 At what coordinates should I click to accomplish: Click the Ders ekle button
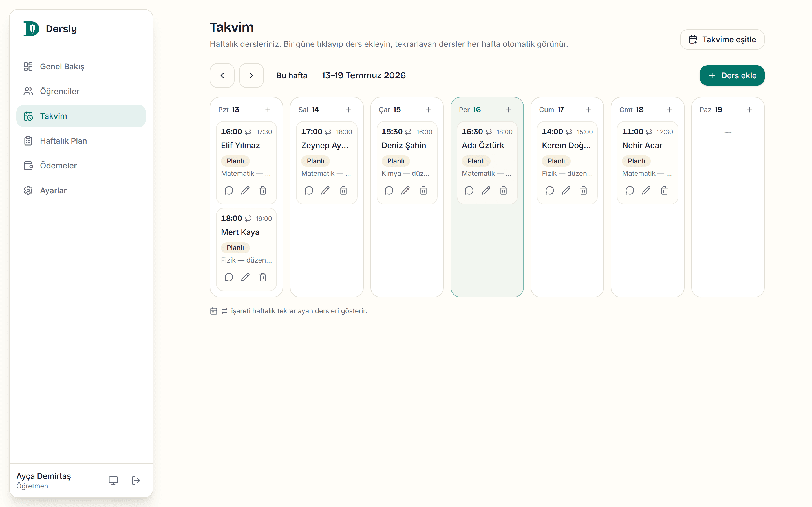point(732,75)
